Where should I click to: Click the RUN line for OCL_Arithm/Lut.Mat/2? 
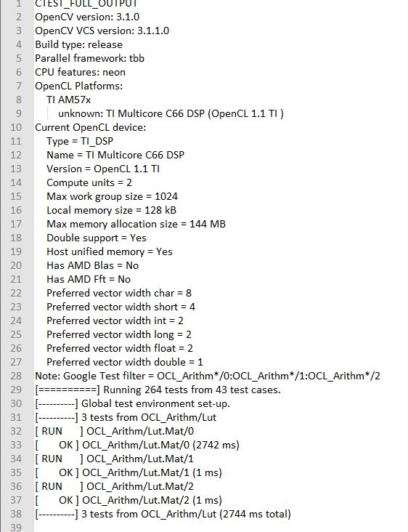click(114, 486)
